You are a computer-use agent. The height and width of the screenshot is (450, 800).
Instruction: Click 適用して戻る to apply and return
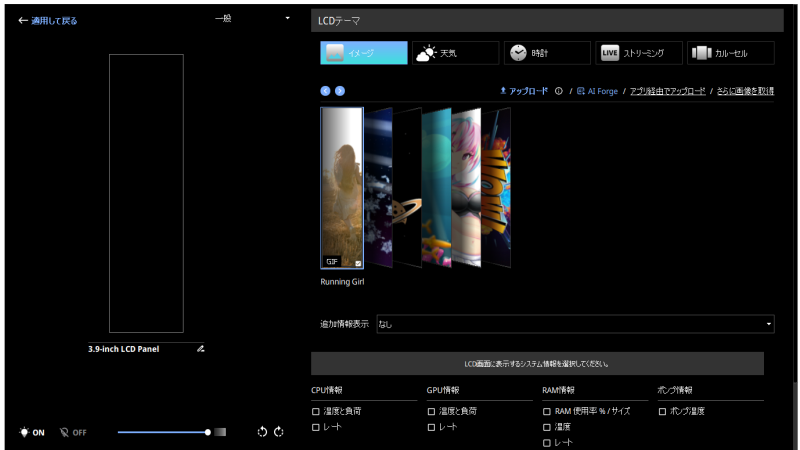pos(47,20)
